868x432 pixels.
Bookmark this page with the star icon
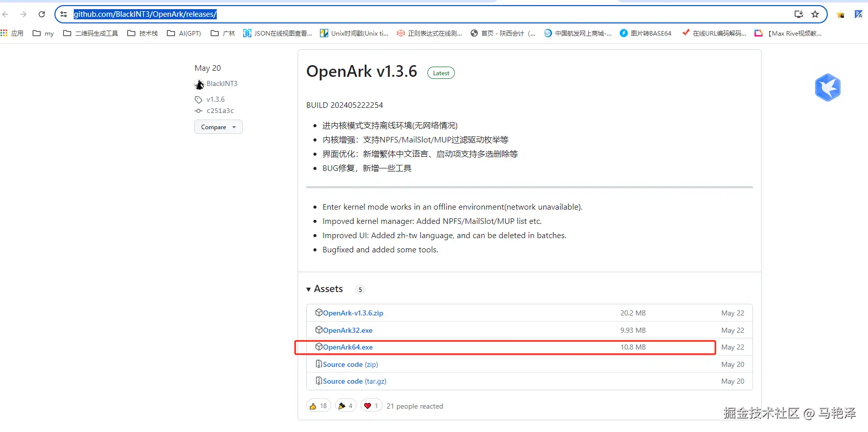(815, 14)
